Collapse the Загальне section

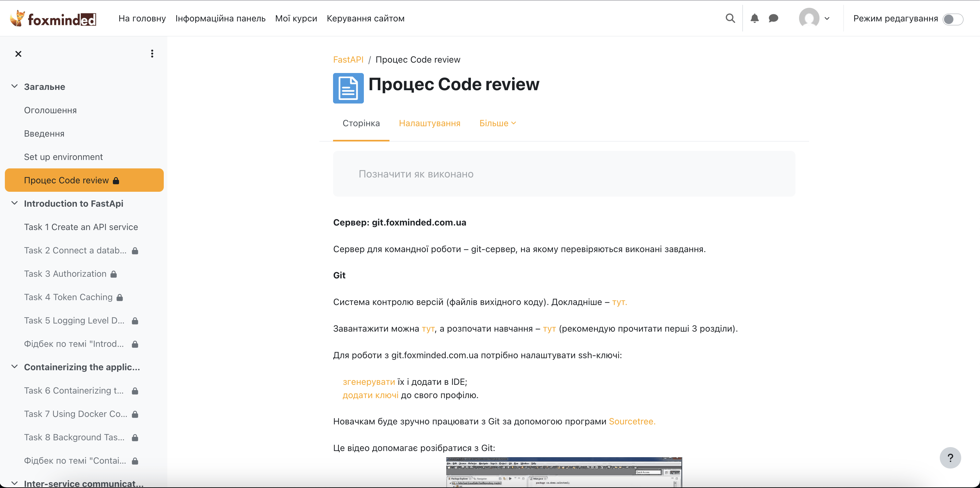click(15, 86)
